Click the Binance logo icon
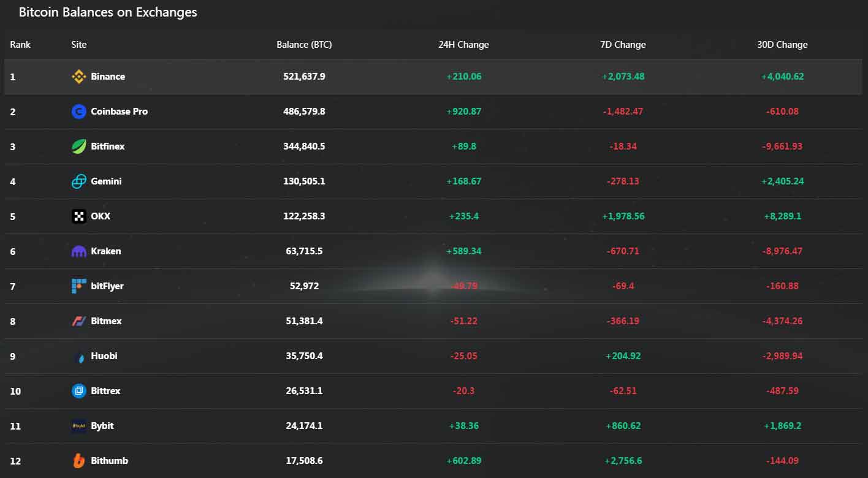The width and height of the screenshot is (868, 478). coord(79,77)
